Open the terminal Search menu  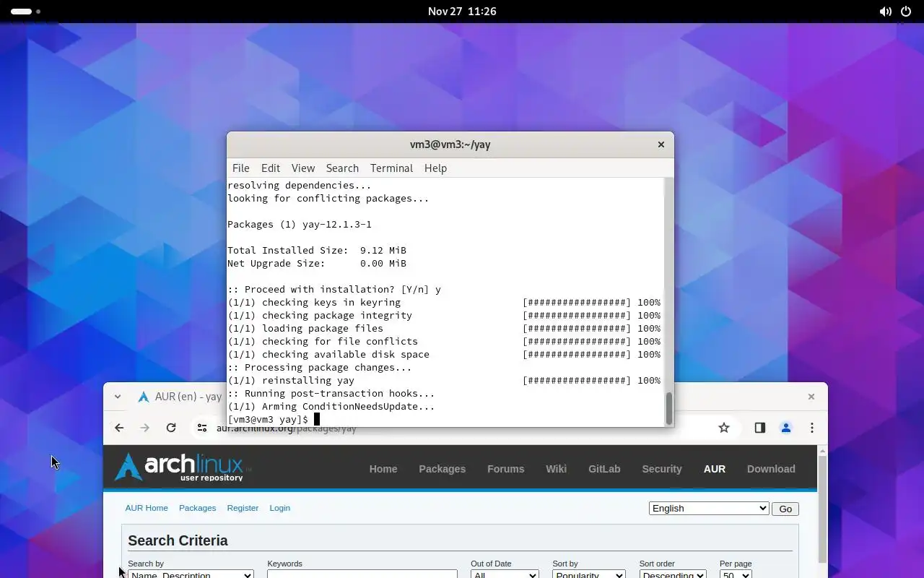[342, 168]
